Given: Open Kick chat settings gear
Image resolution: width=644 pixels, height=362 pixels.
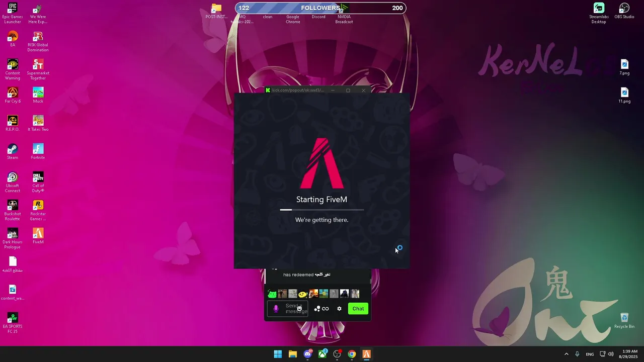Looking at the screenshot, I should [339, 309].
